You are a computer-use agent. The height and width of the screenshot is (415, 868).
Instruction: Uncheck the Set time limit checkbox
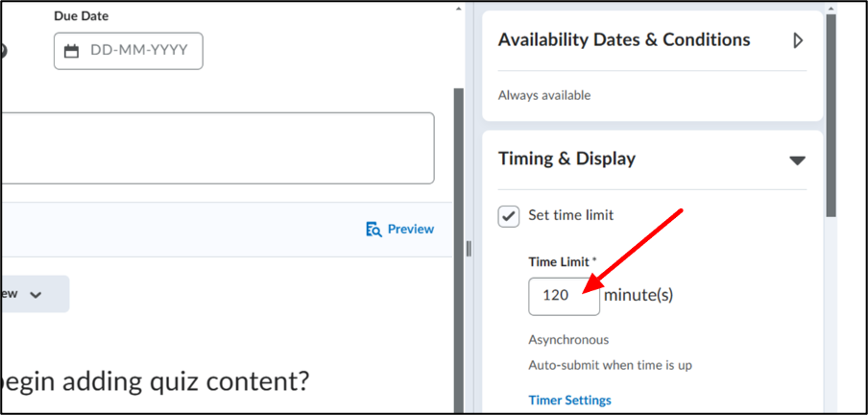point(509,216)
